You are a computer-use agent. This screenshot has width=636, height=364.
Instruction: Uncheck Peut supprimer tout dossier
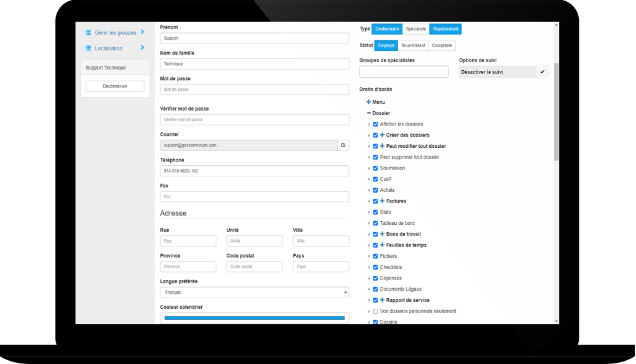(x=375, y=157)
